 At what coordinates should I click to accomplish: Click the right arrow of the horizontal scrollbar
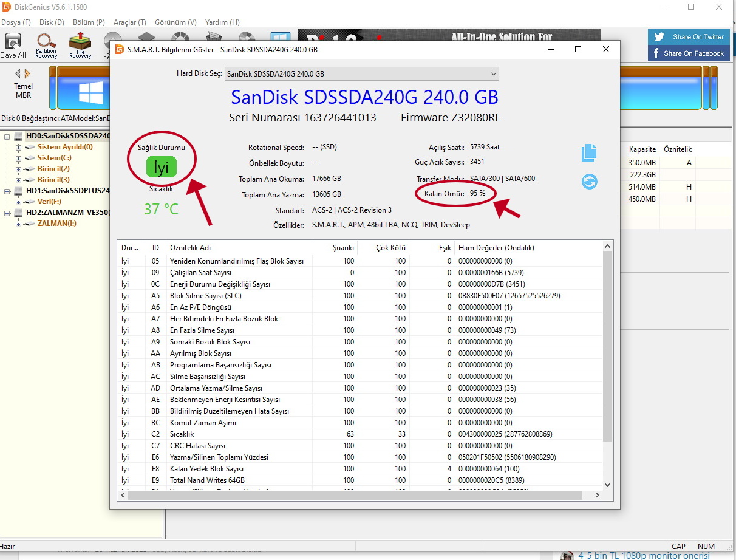[598, 496]
